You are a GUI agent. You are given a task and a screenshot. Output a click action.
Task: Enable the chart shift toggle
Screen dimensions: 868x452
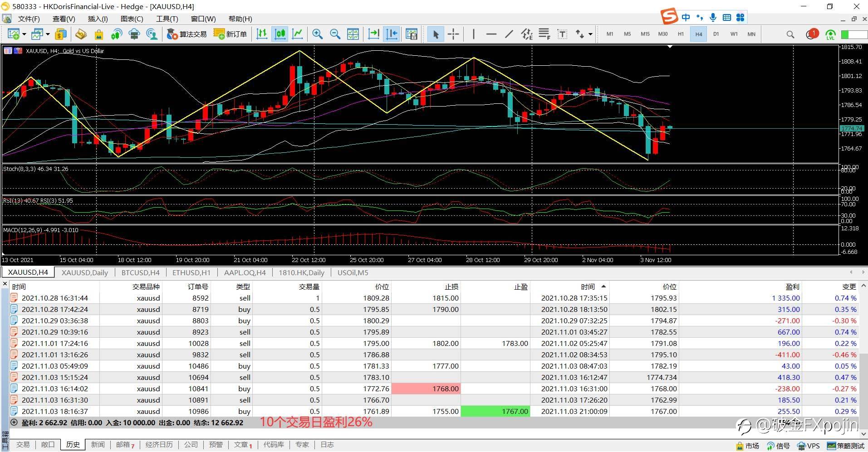point(391,34)
